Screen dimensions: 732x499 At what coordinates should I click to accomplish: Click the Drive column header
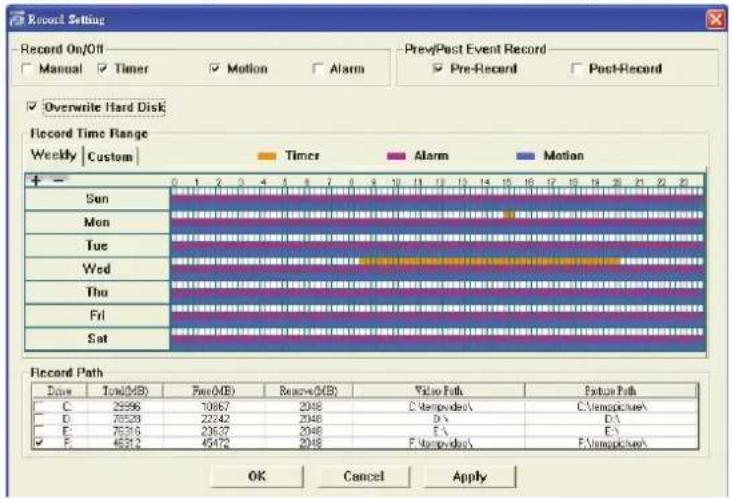pos(59,391)
